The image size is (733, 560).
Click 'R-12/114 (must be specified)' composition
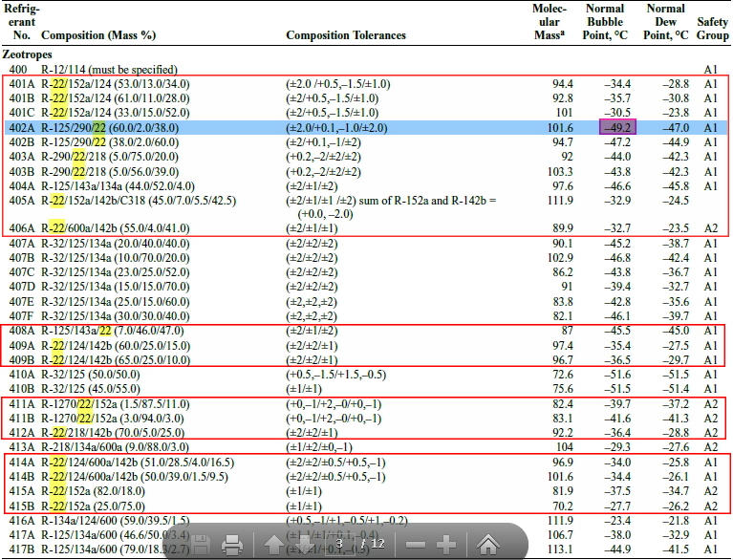109,70
